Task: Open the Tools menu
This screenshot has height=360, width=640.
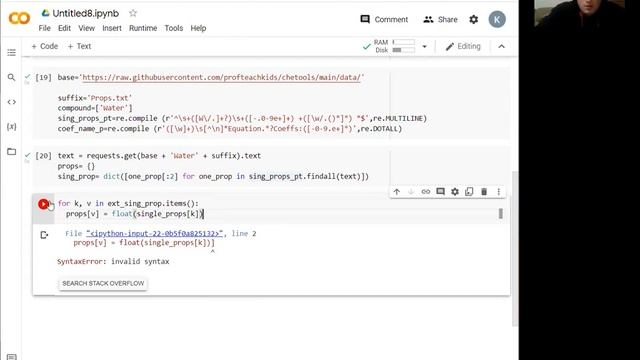Action: tap(173, 28)
